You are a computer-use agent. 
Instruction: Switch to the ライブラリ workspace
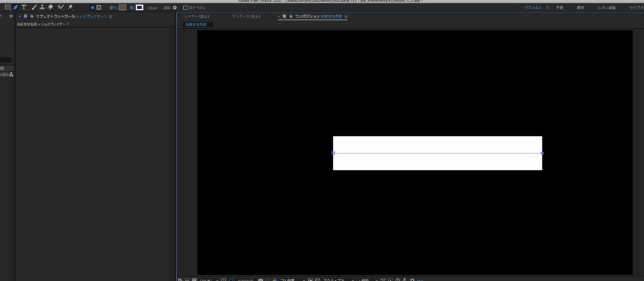tap(636, 8)
